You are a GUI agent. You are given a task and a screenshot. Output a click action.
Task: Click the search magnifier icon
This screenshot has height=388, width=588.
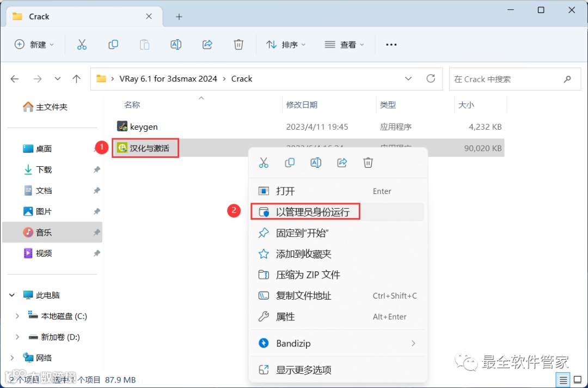pyautogui.click(x=567, y=79)
